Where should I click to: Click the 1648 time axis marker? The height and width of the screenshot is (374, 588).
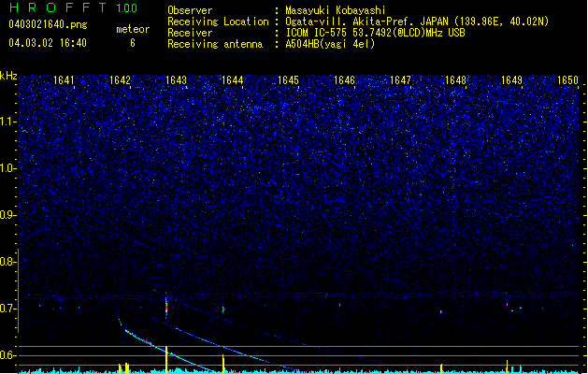click(x=455, y=80)
